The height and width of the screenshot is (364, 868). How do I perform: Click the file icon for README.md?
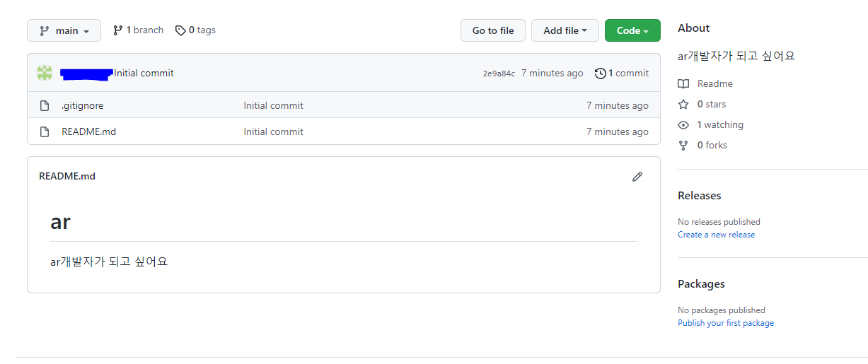[45, 131]
